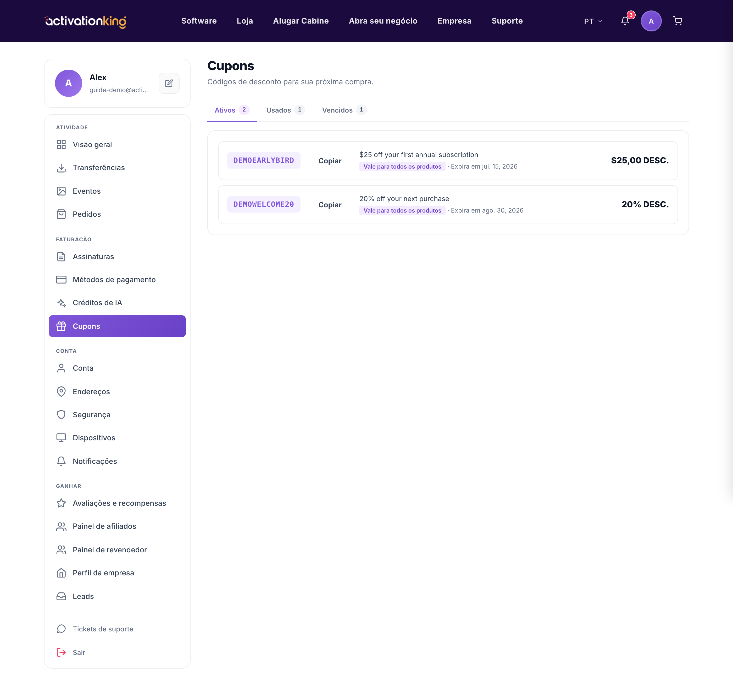Image resolution: width=733 pixels, height=700 pixels.
Task: Click the '$25 off your first annual subscription' text
Action: click(x=418, y=154)
